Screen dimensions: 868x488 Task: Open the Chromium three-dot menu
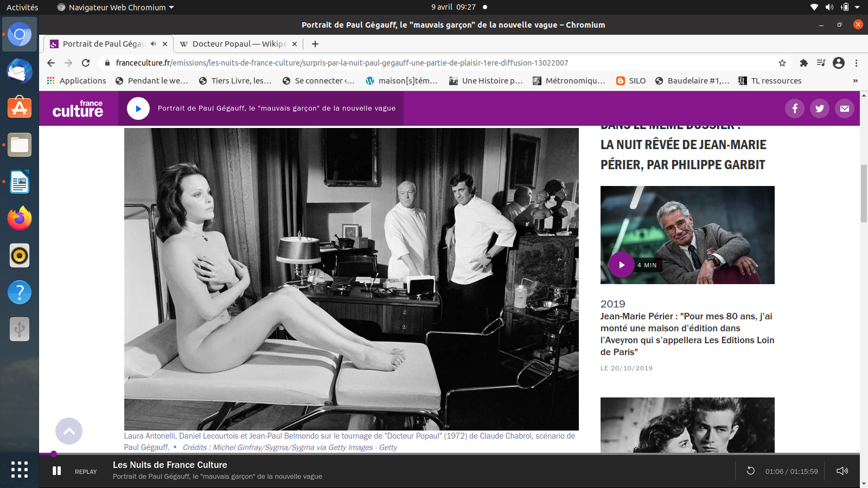[856, 63]
